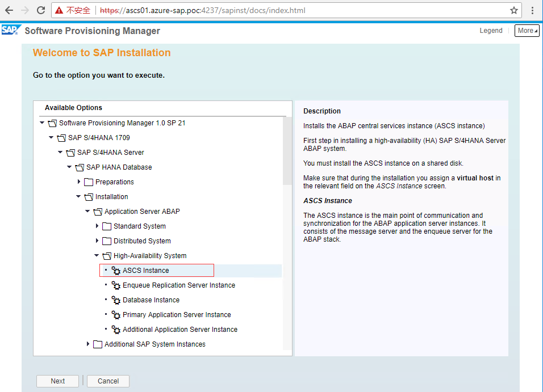
Task: Expand the Distributed System folder
Action: click(x=97, y=241)
